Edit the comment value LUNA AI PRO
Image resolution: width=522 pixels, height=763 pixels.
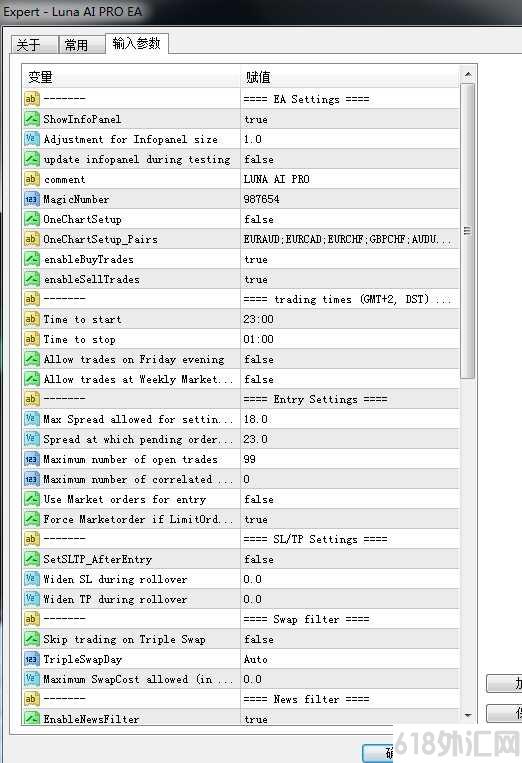350,179
